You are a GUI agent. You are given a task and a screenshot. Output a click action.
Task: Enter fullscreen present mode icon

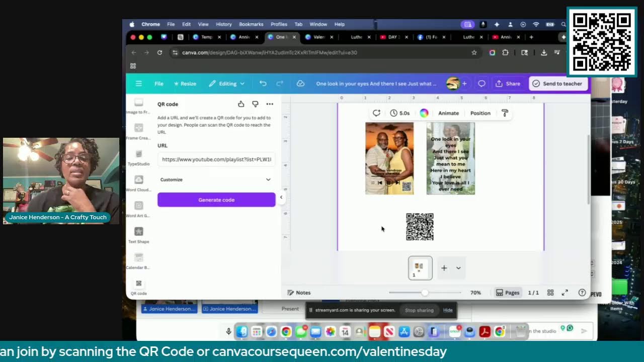click(x=565, y=293)
